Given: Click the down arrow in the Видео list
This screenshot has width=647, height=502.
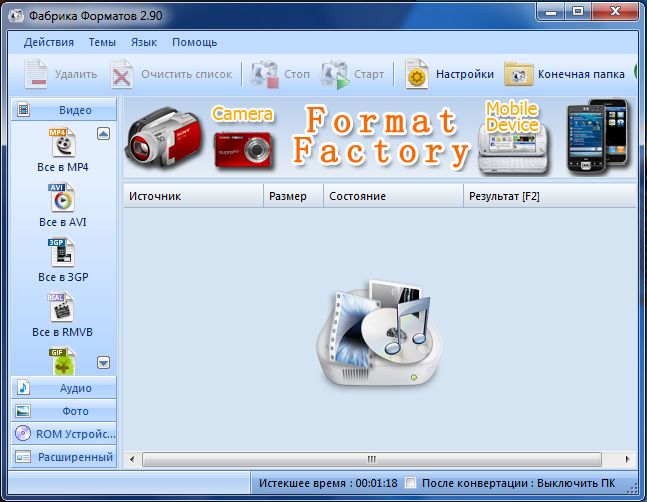Looking at the screenshot, I should tap(104, 363).
